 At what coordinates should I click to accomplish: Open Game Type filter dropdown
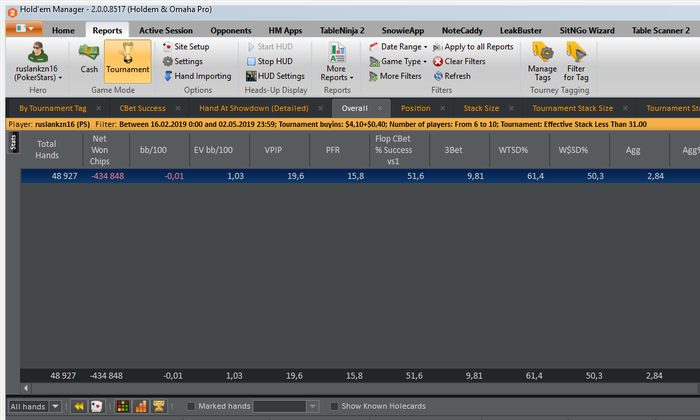[x=398, y=61]
